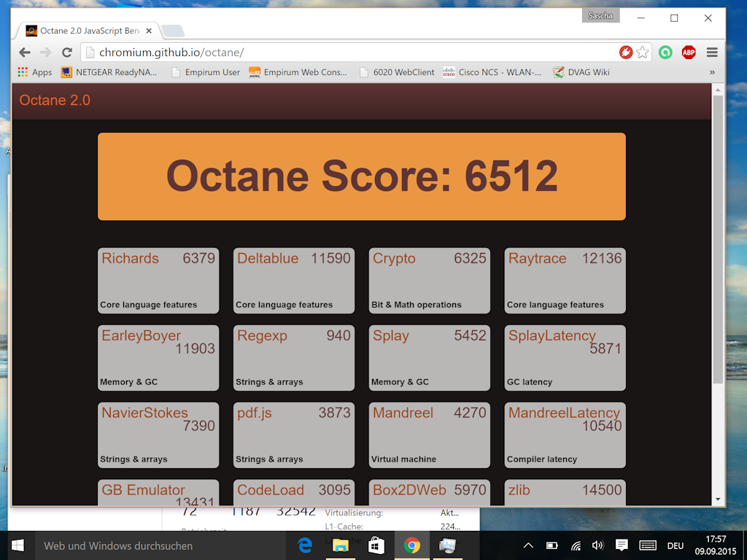Image resolution: width=747 pixels, height=560 pixels.
Task: Open the touch keyboard tray icon
Action: [648, 545]
